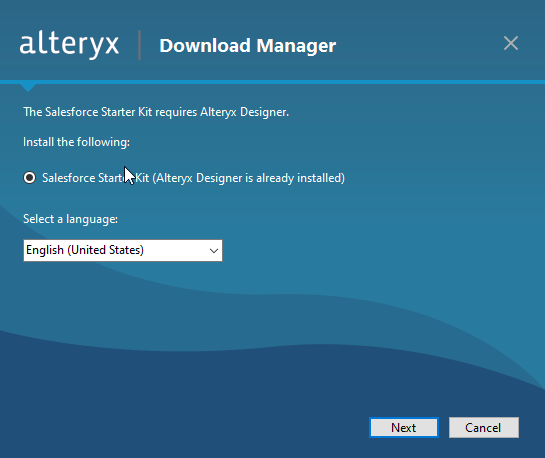The image size is (545, 458).
Task: Cancel the Salesforce Starter Kit installation
Action: pos(483,427)
